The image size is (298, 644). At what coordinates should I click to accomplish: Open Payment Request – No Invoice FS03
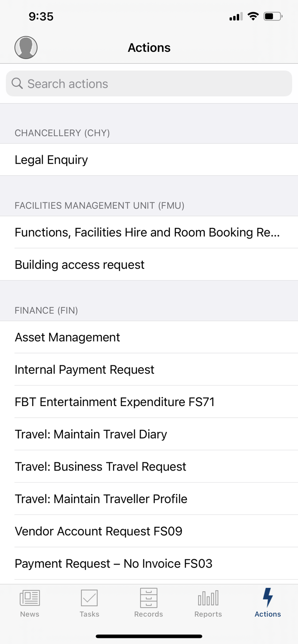pyautogui.click(x=113, y=563)
